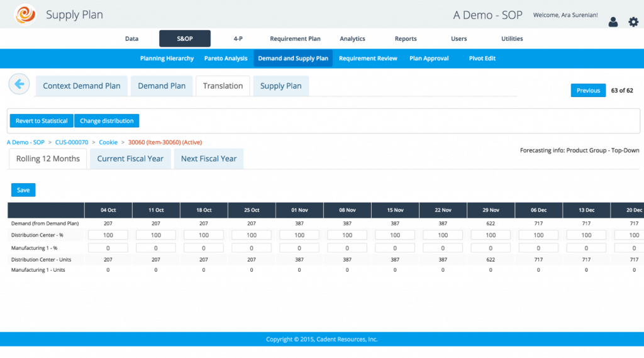
Task: Edit Manufacturing 1 % for 04 Oct
Action: pos(108,248)
